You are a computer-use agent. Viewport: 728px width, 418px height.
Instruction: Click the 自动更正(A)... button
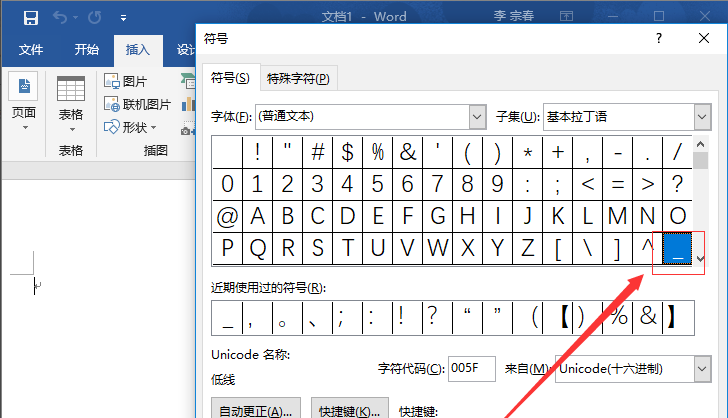coord(256,409)
